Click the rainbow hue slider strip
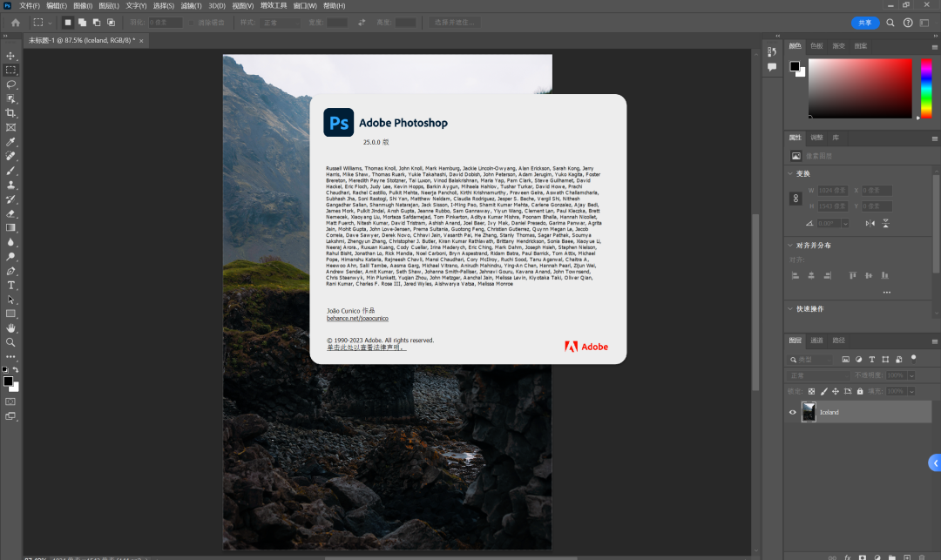 926,88
